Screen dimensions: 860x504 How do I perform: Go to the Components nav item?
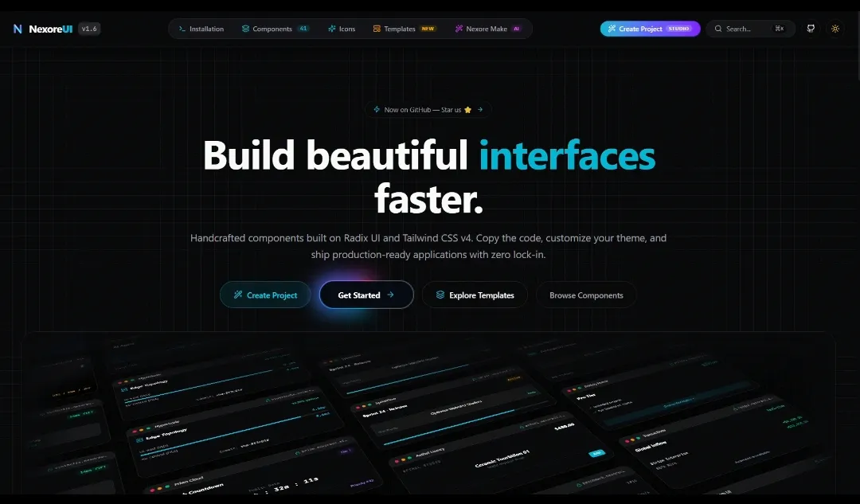pyautogui.click(x=275, y=29)
